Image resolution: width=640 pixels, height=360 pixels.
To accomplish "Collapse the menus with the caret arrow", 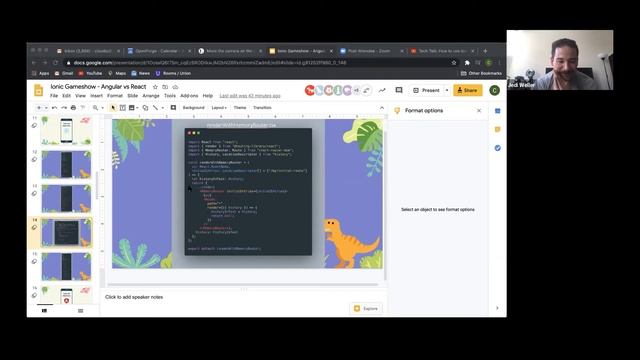I will 382,108.
